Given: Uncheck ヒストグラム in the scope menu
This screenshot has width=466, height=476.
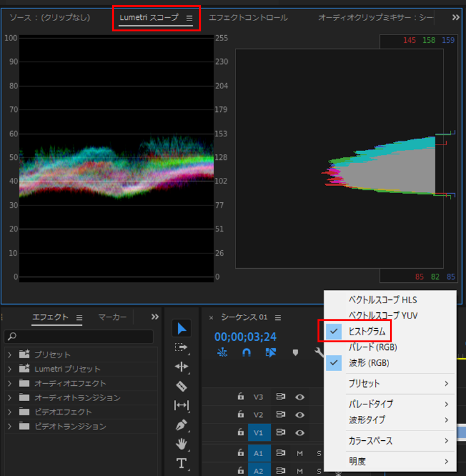Looking at the screenshot, I should (390, 331).
